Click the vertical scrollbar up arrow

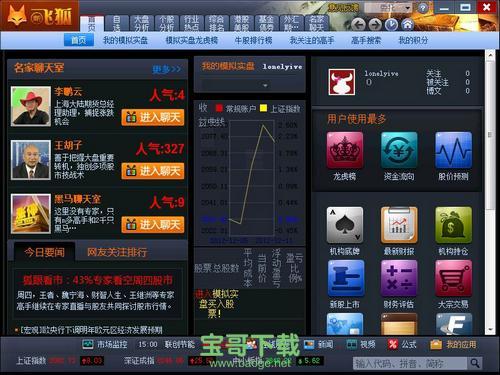pos(490,55)
